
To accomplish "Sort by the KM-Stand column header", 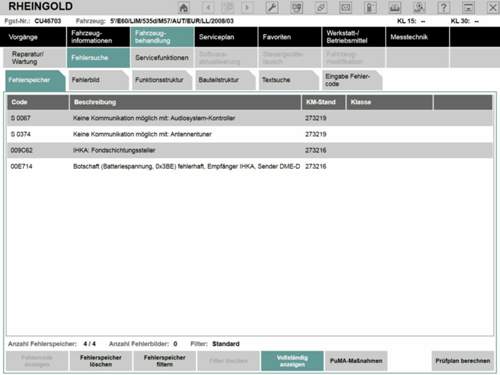I will coord(324,102).
